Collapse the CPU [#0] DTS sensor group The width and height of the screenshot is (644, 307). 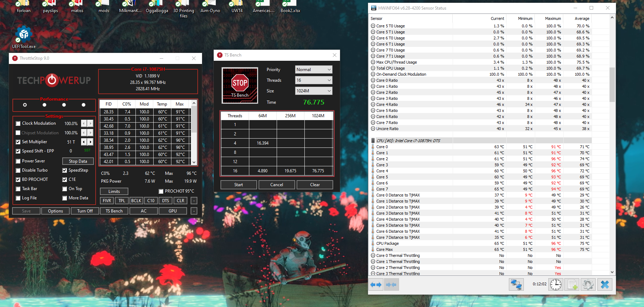pyautogui.click(x=373, y=141)
